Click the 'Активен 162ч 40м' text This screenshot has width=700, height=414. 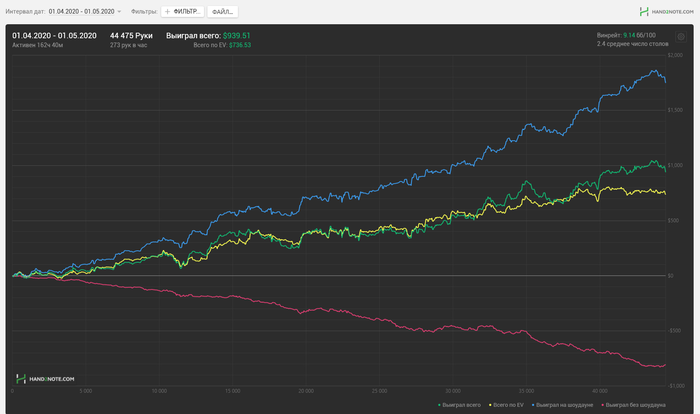coord(38,45)
